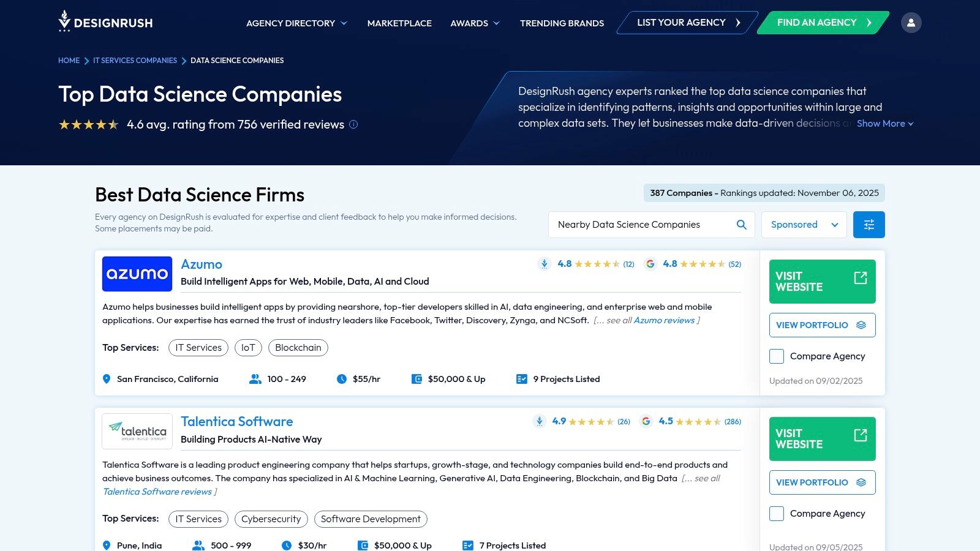
Task: Click the star rating under Top Data Science Companies
Action: point(89,125)
